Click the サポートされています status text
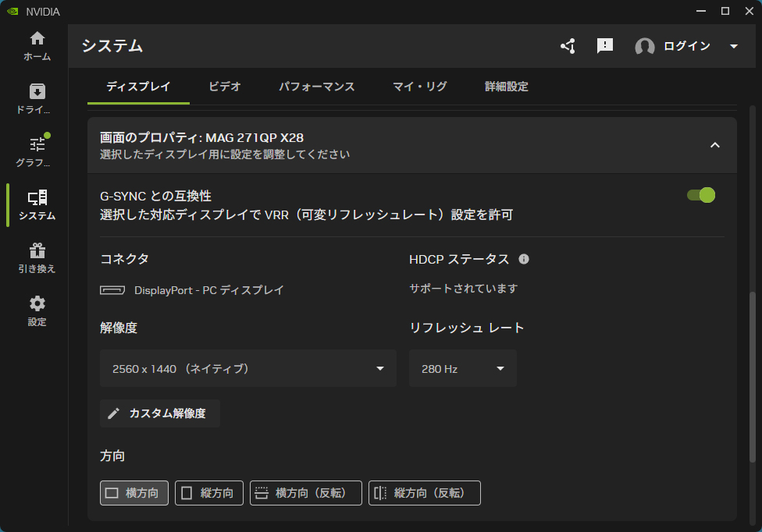This screenshot has height=532, width=762. tap(464, 289)
